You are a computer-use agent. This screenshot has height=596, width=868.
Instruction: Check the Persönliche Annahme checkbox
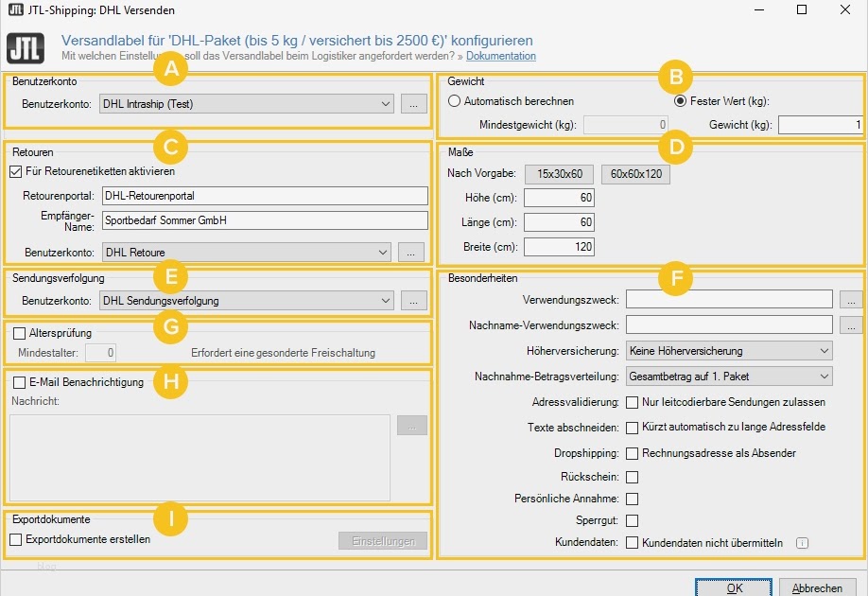click(632, 500)
